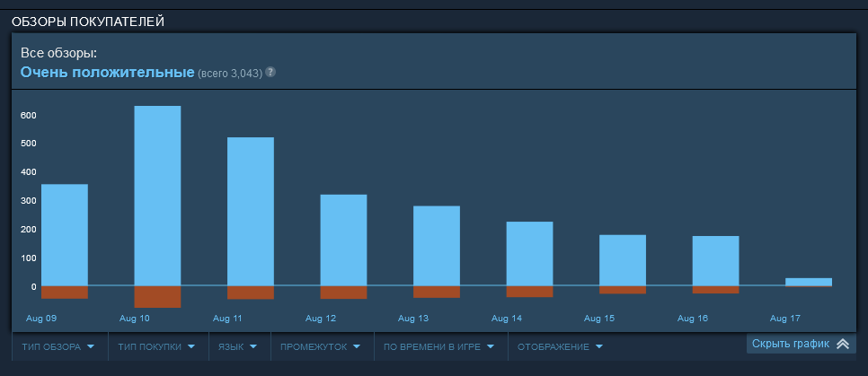Click the Aug 17 axis label

click(x=785, y=319)
